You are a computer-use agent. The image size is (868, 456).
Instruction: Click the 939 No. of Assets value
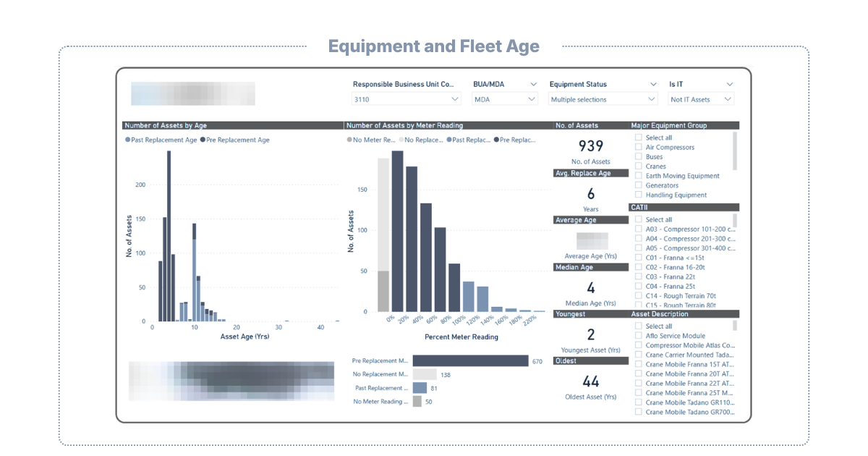pyautogui.click(x=591, y=146)
